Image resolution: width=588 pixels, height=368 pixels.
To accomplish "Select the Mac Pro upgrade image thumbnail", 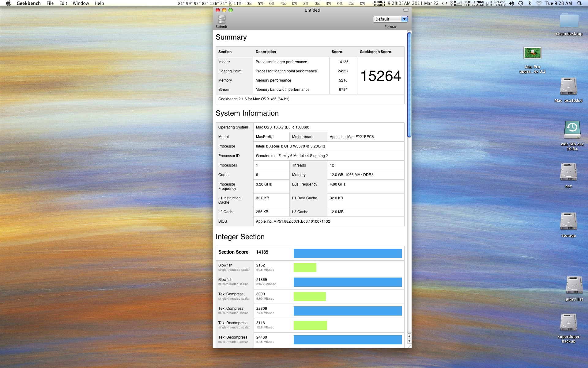I will click(532, 53).
